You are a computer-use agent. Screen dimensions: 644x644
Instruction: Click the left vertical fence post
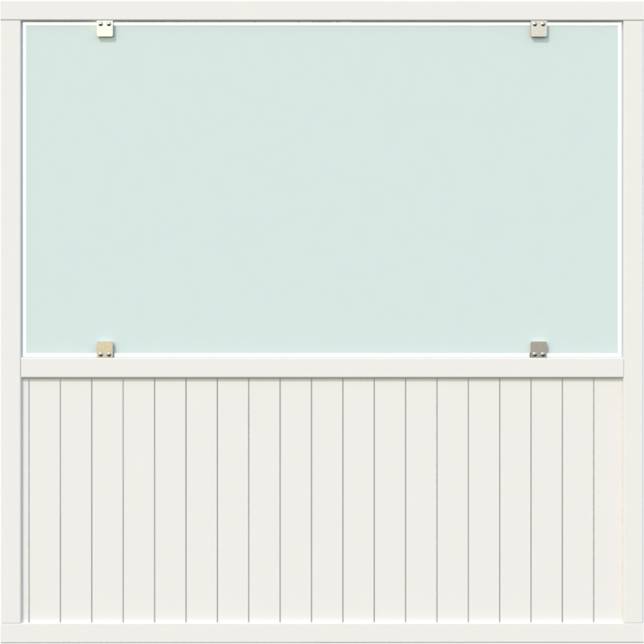click(x=10, y=322)
